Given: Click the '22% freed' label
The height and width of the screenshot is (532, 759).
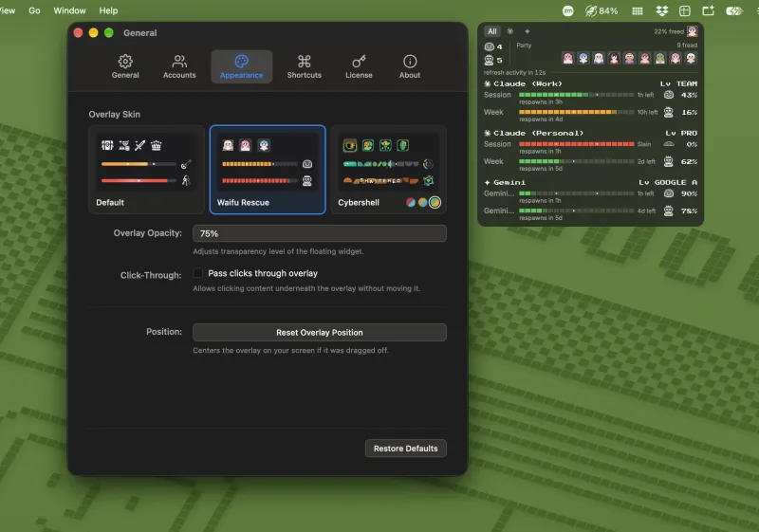Looking at the screenshot, I should click(669, 31).
